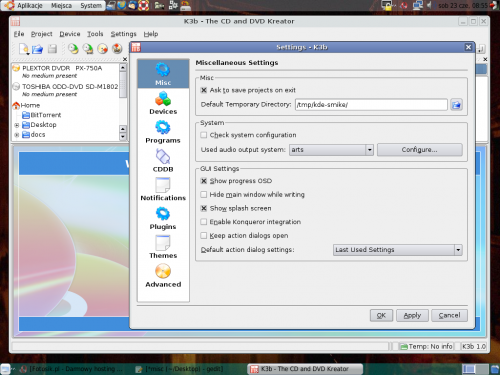Viewport: 500px width, 375px height.
Task: Click the K3b icon in Settings title bar
Action: (x=136, y=47)
